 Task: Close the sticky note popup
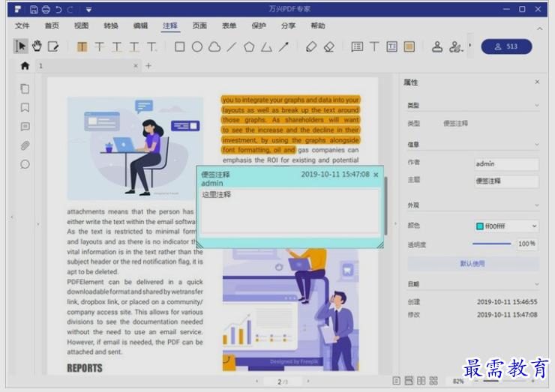pyautogui.click(x=376, y=175)
